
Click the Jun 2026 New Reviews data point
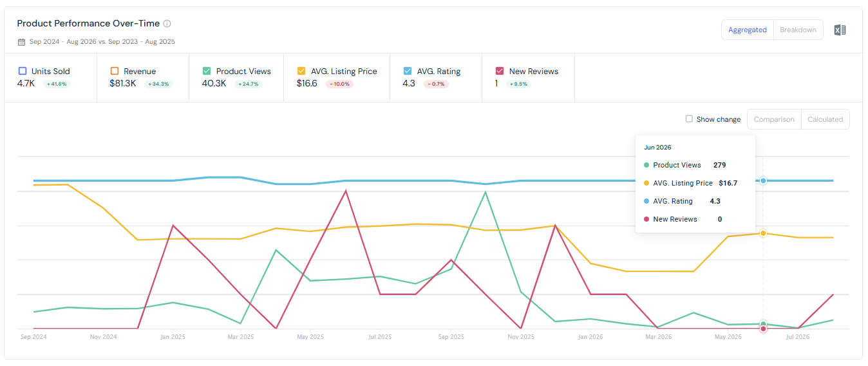[763, 329]
